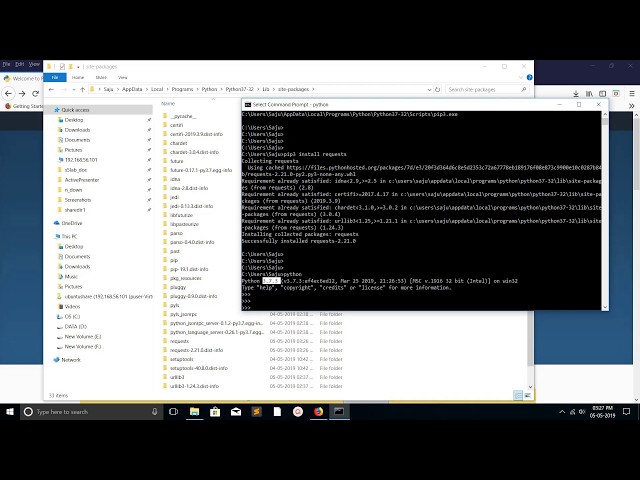
Task: Select the chardet folder
Action: 178,143
